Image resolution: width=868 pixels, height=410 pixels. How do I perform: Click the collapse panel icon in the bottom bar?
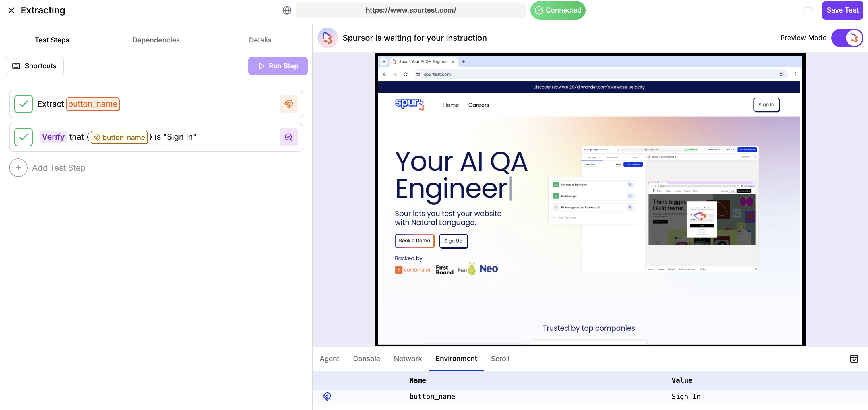854,359
